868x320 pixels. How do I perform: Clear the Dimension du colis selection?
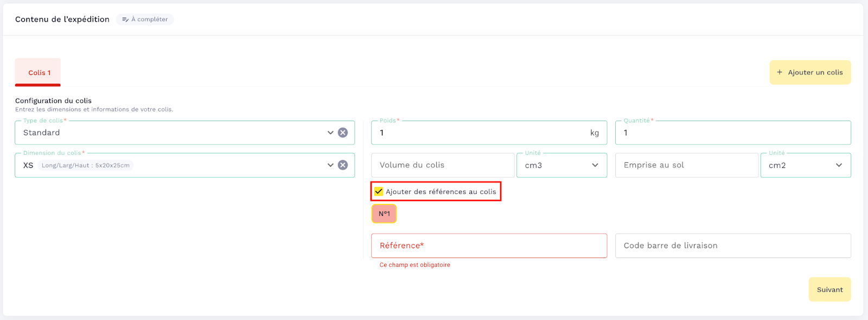343,165
